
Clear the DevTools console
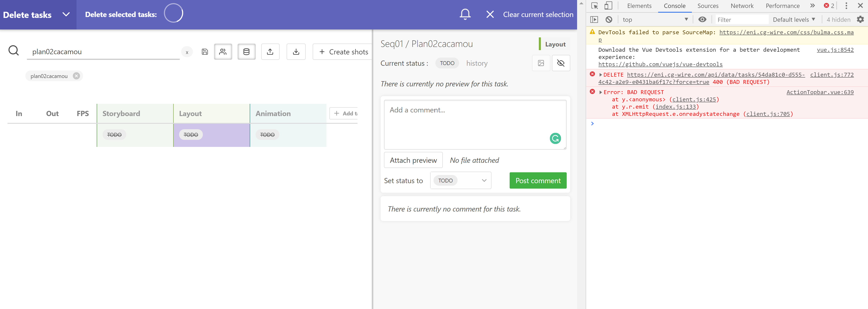[609, 19]
